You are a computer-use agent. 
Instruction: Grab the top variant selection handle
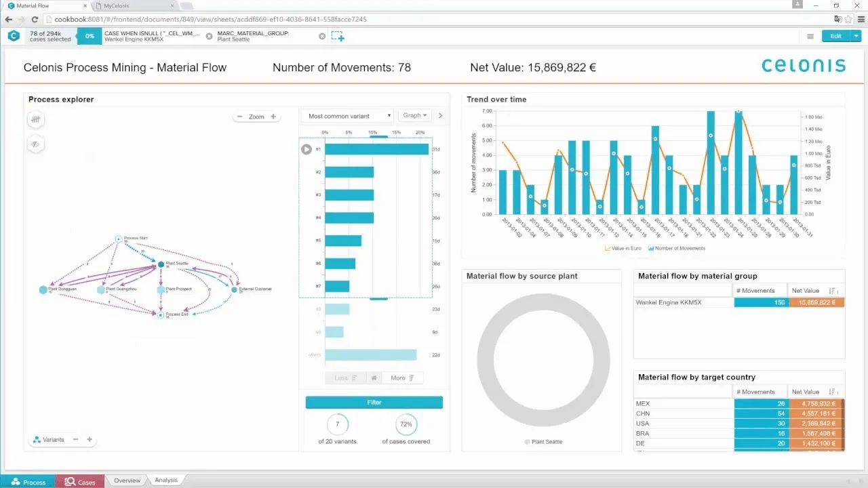(x=378, y=137)
